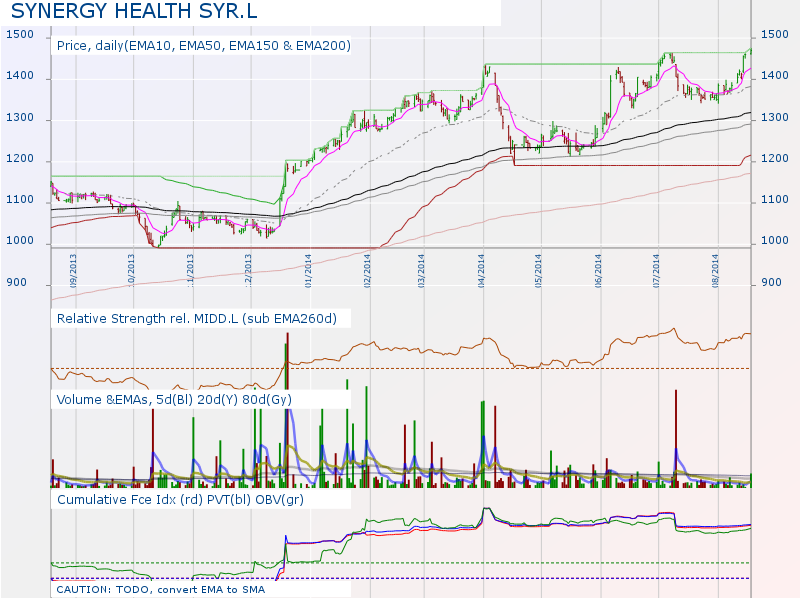Click the Relative Strength rel. MIDD.L label
The height and width of the screenshot is (599, 800).
[x=197, y=318]
